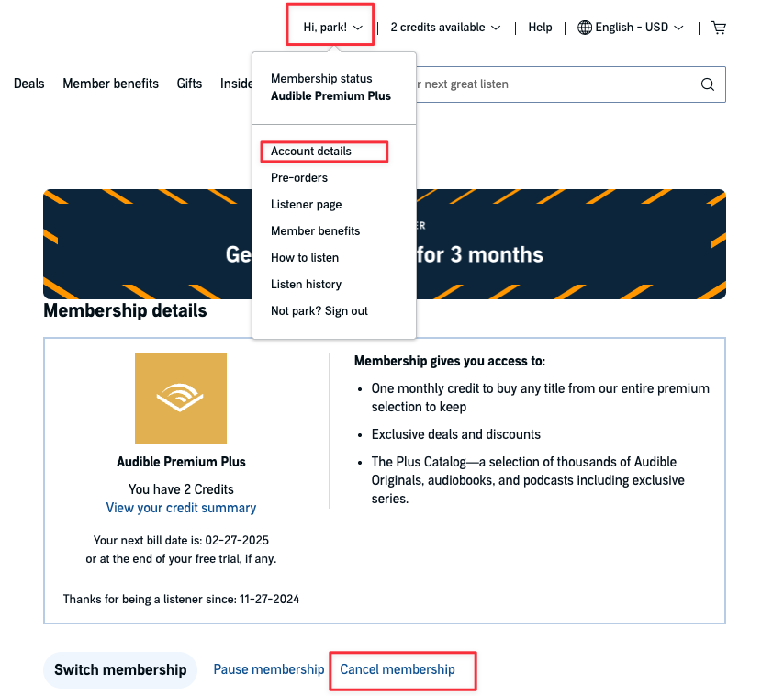This screenshot has height=696, width=784.
Task: Open the "Hi, park!" account dropdown
Action: [332, 27]
